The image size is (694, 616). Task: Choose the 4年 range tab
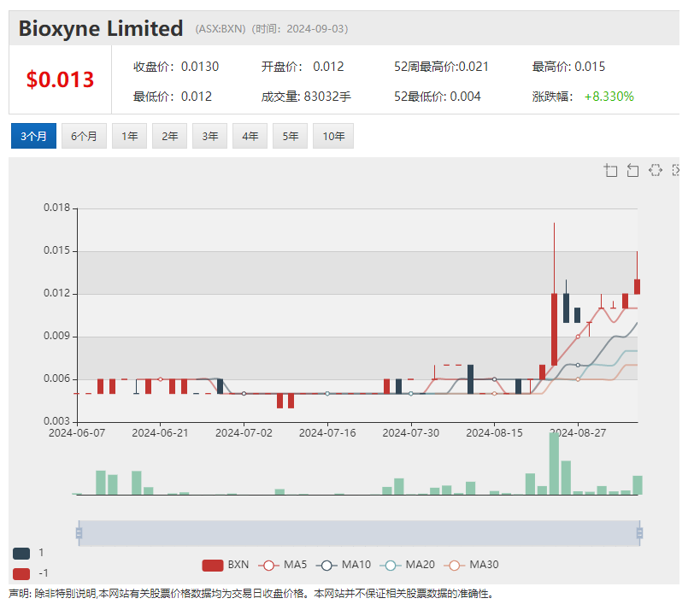(250, 136)
